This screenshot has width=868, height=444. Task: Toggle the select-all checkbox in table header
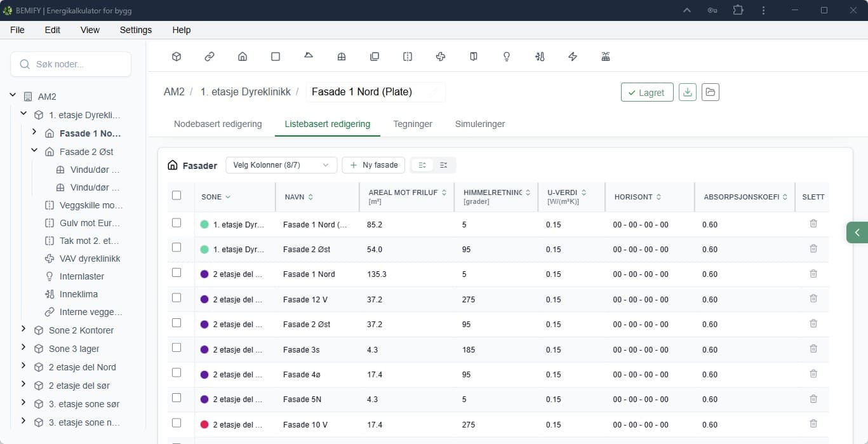(177, 196)
